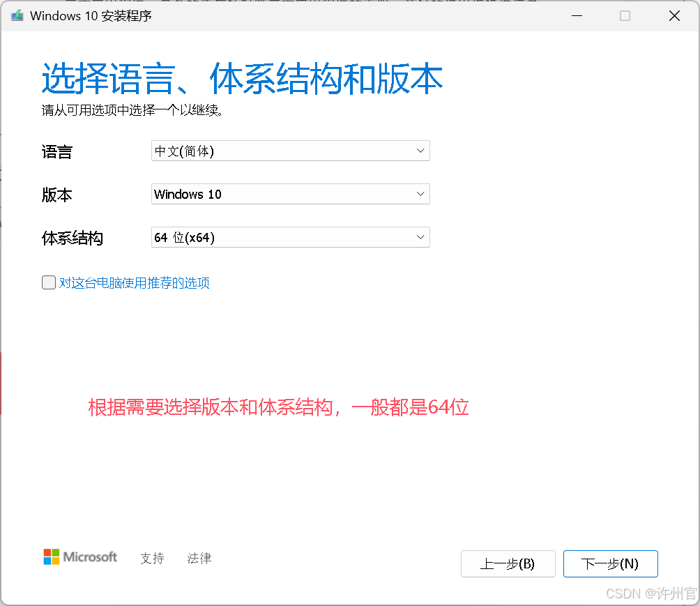The image size is (700, 606).
Task: Open the 体系结构 dropdown showing 64 位(x64)
Action: click(291, 237)
